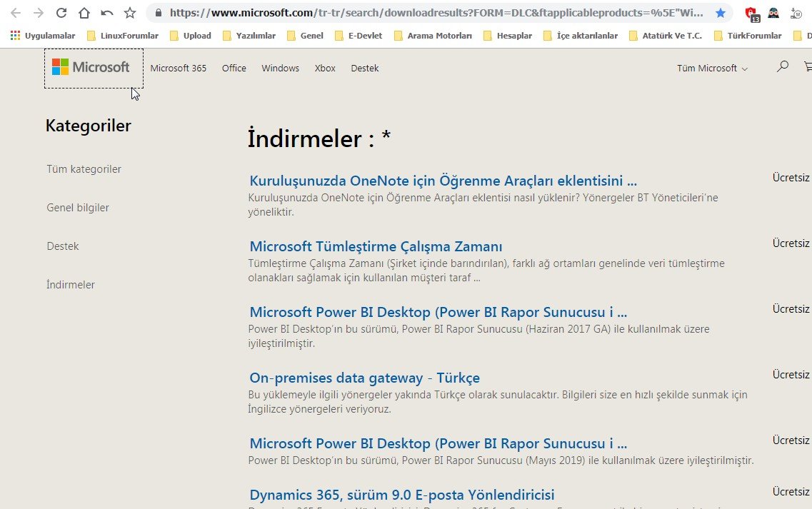Open Destek in the top navigation menu
The image size is (812, 509).
pyautogui.click(x=364, y=68)
